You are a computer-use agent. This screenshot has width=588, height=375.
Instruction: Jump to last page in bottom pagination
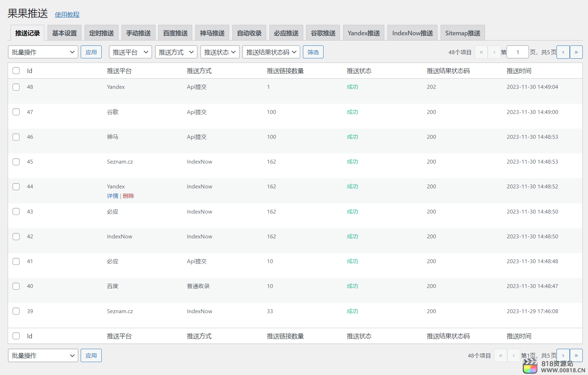(576, 355)
